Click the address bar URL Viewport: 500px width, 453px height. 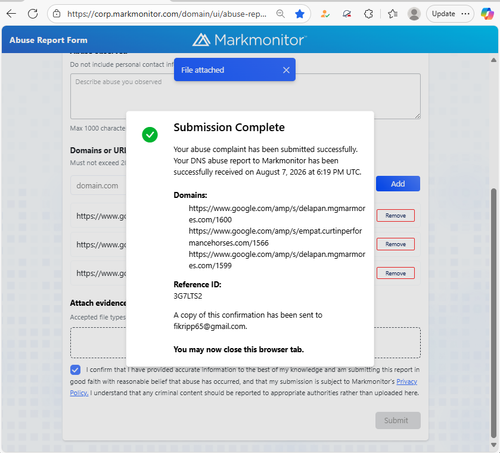167,14
